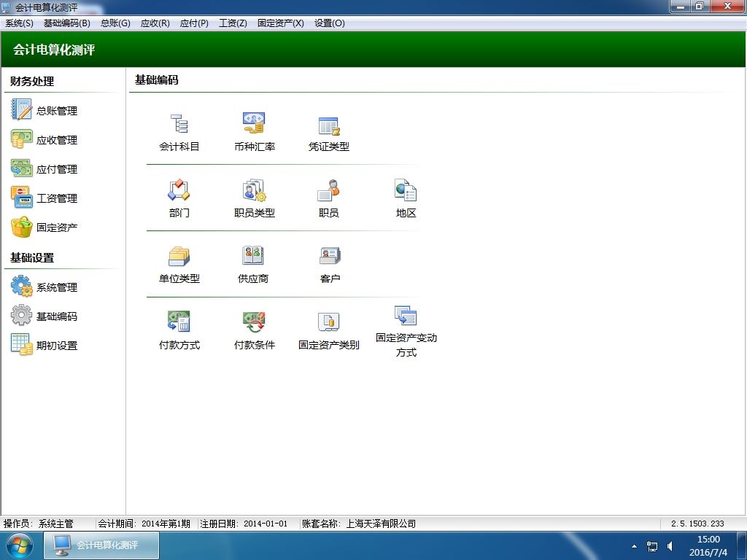Image resolution: width=747 pixels, height=560 pixels.
Task: Click the network tray icon
Action: click(651, 546)
